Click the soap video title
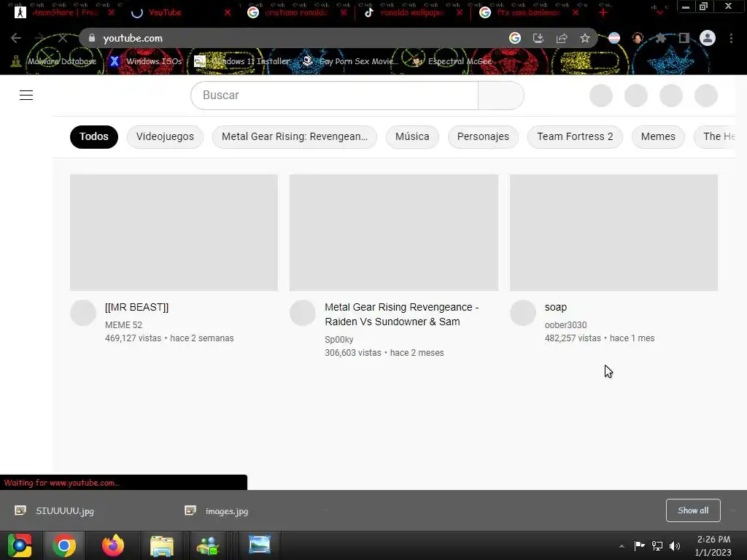747x560 pixels. (555, 307)
